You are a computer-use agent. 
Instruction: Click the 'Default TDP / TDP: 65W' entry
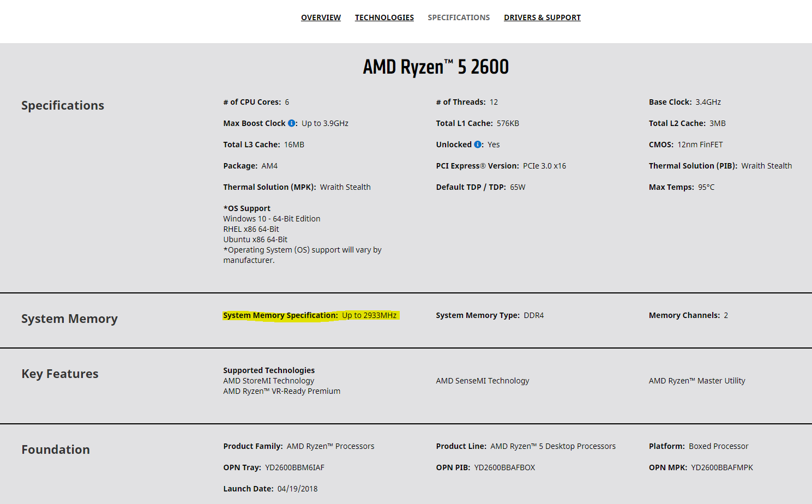click(x=481, y=187)
